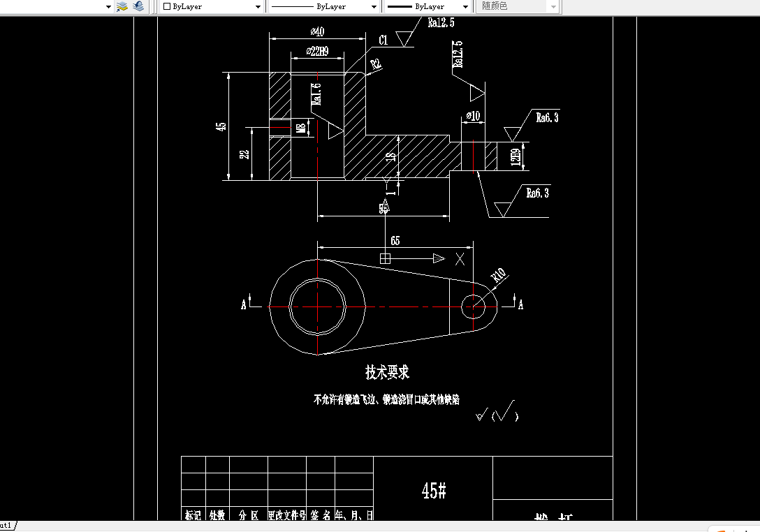Select the 18 thickness dimension text

coord(391,156)
